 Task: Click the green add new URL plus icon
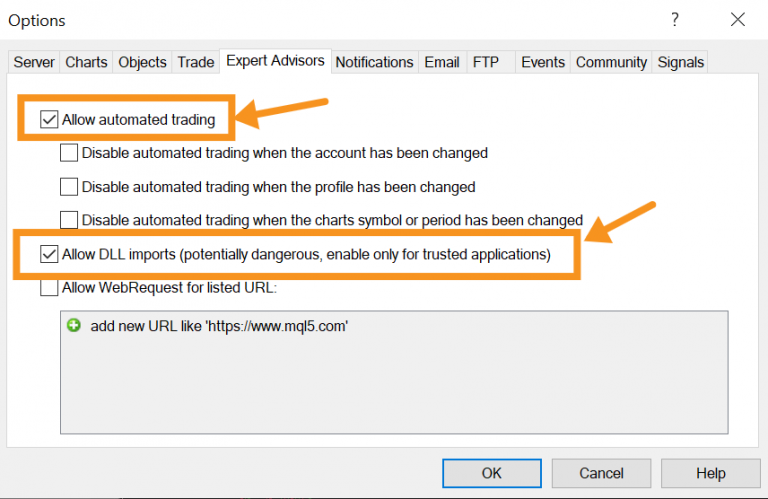point(73,327)
